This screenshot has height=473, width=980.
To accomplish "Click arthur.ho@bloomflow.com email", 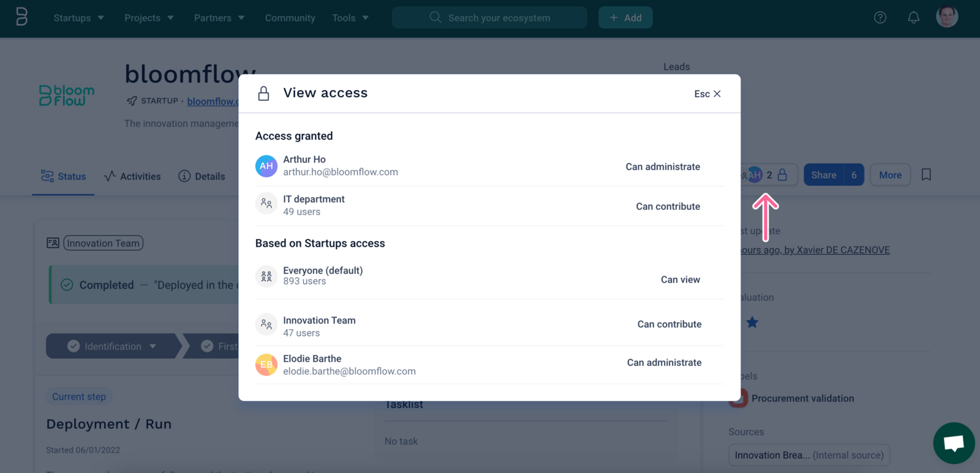I will click(x=341, y=172).
